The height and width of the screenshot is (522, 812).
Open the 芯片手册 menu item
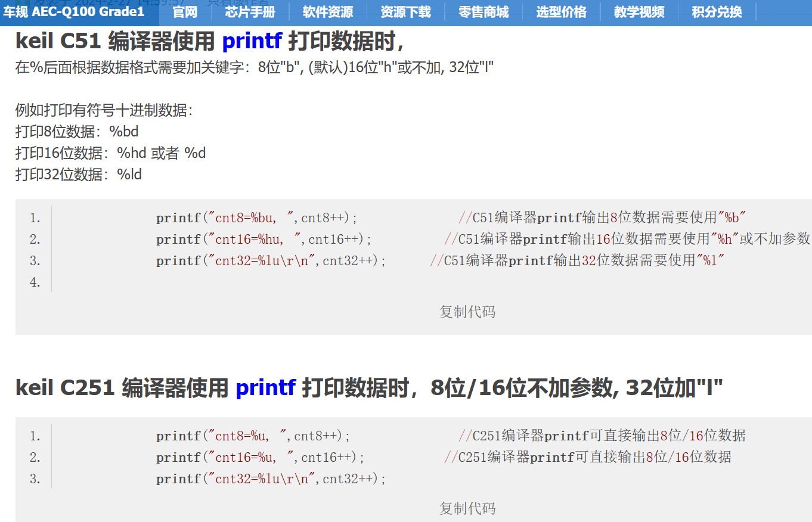tap(250, 12)
